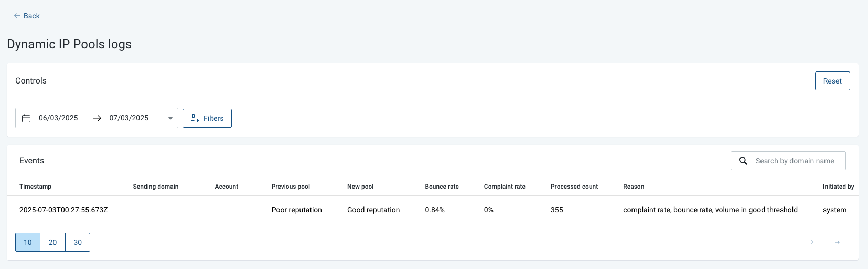Select the end date 07/03/2025 field
The image size is (868, 269).
pyautogui.click(x=129, y=118)
